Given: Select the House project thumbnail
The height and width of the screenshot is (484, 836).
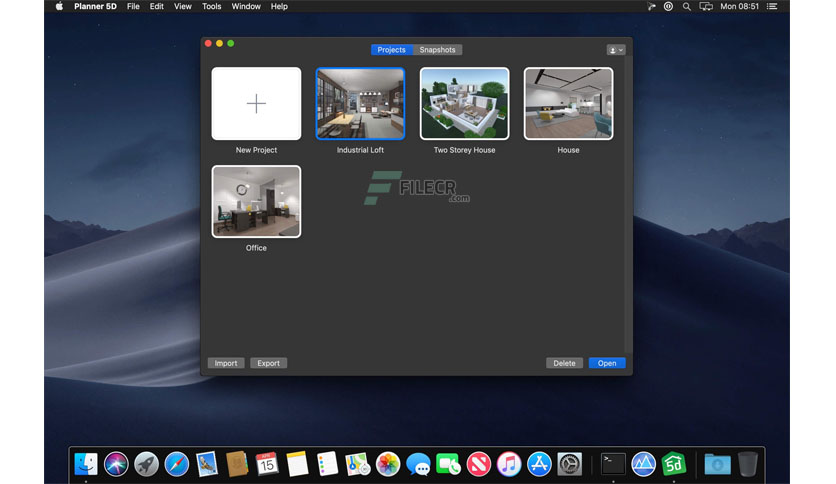Looking at the screenshot, I should 568,103.
